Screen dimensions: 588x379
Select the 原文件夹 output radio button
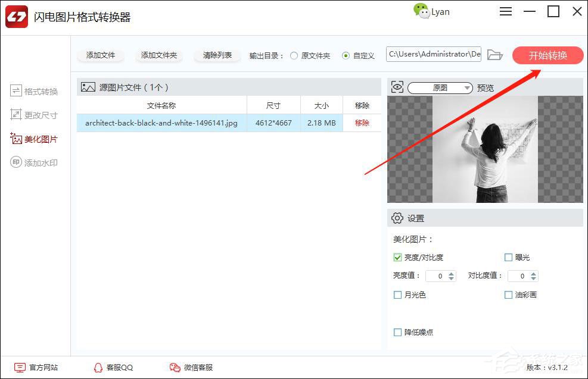coord(293,55)
